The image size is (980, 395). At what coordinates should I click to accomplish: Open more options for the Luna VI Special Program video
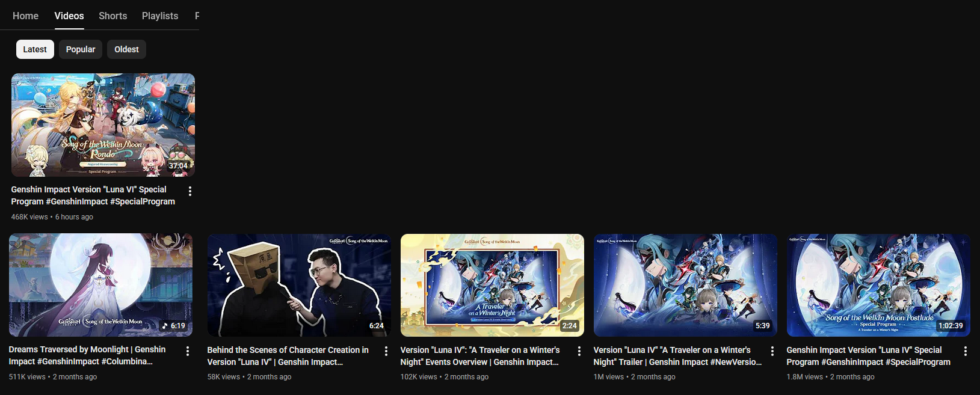click(190, 191)
